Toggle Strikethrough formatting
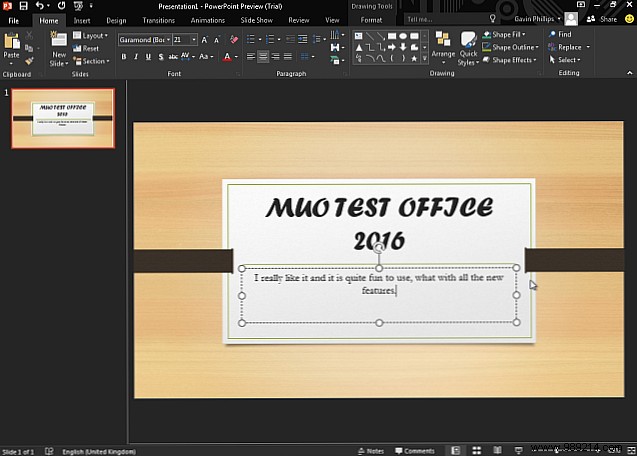 [x=173, y=57]
